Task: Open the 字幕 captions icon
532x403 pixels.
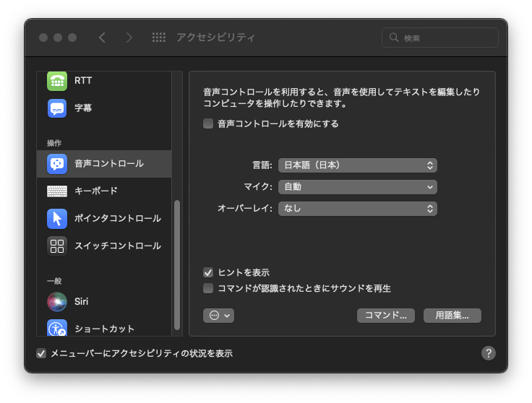Action: [57, 108]
